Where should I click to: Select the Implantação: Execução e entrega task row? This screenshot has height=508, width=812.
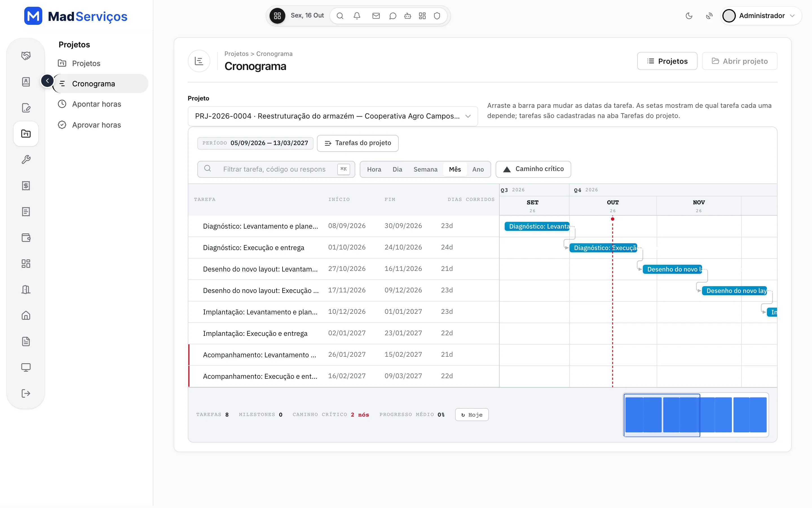tap(344, 333)
